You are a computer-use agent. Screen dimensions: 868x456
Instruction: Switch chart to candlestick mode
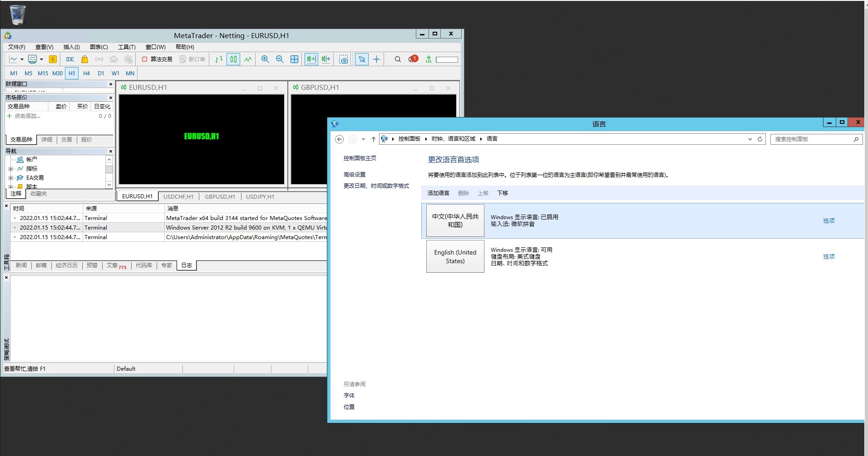[233, 59]
